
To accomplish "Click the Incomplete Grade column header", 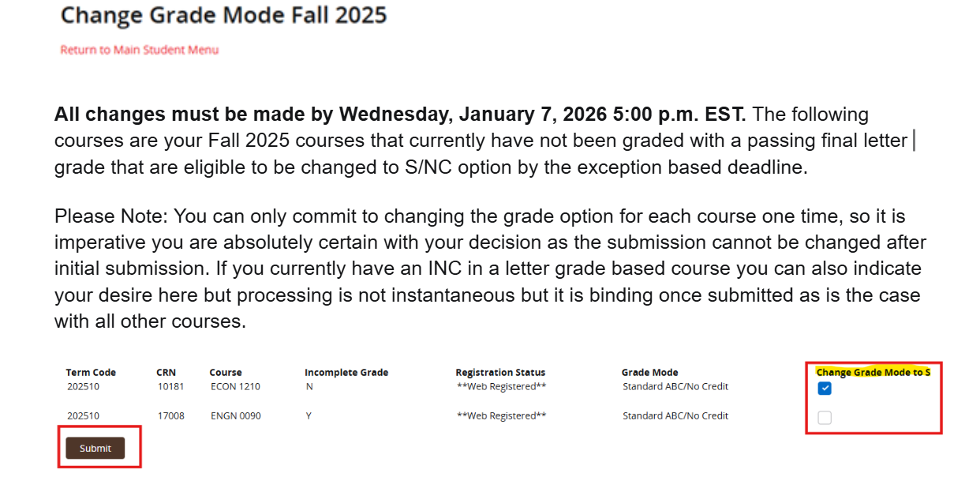I will (346, 372).
